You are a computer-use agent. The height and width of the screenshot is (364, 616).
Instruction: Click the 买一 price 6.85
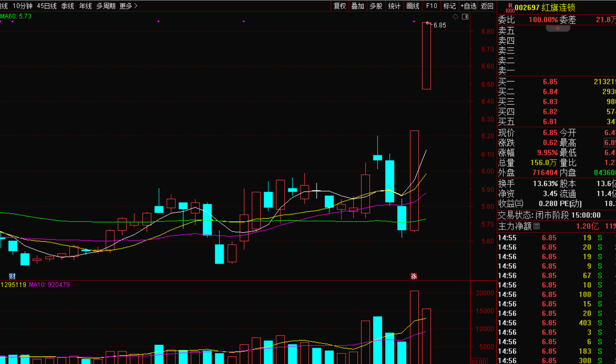click(x=550, y=82)
